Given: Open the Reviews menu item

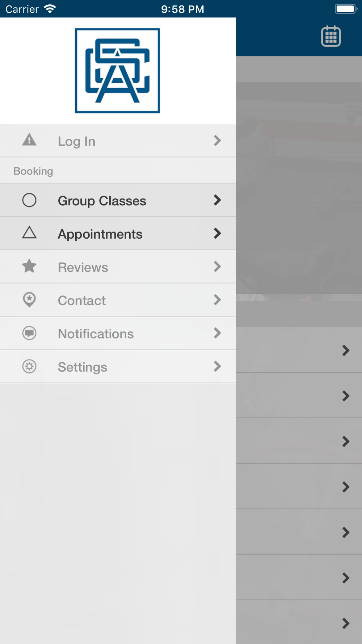Looking at the screenshot, I should tap(118, 267).
